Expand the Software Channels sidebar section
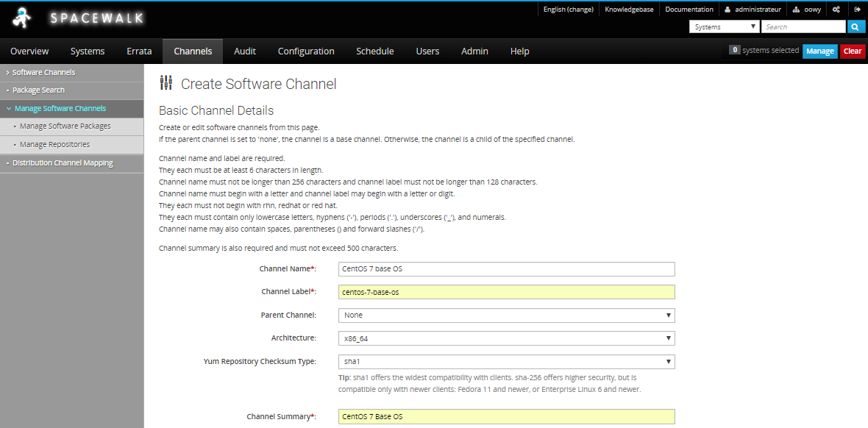Screen dimensions: 868x428 click(x=44, y=73)
